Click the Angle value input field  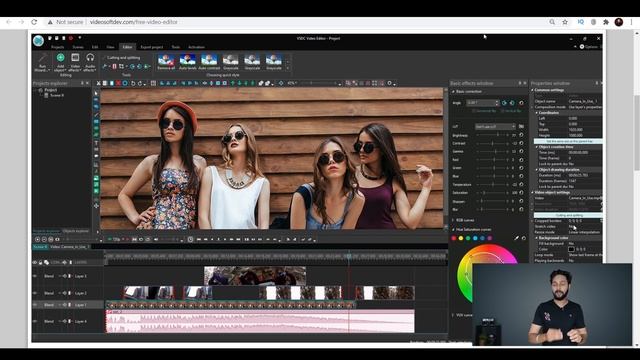483,103
